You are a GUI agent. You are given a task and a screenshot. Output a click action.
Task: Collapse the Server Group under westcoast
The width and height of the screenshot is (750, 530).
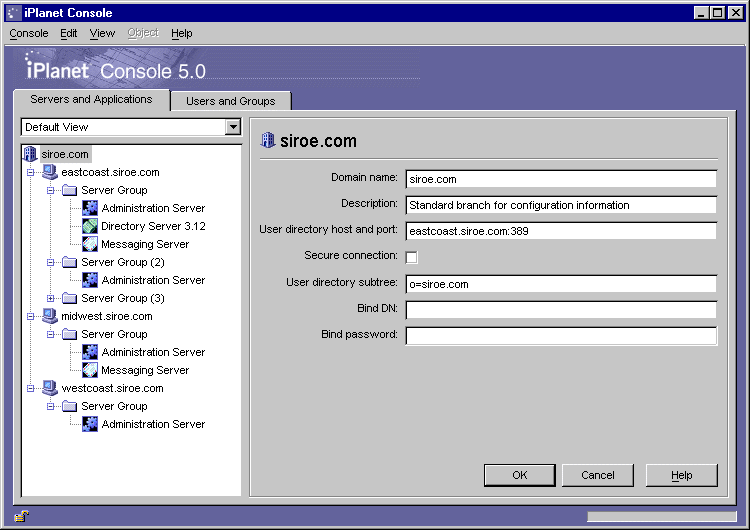51,406
